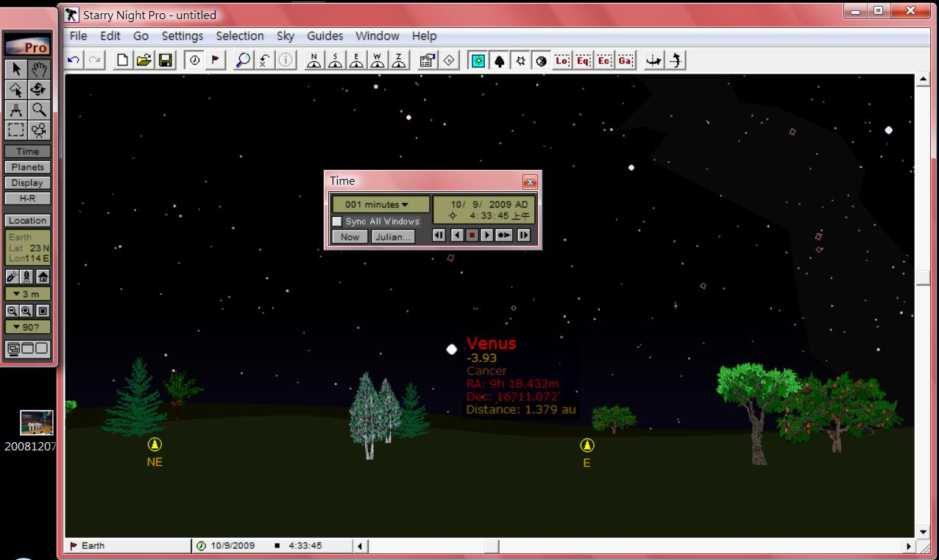
Task: Open the 3 m elevation dropdown
Action: (28, 294)
